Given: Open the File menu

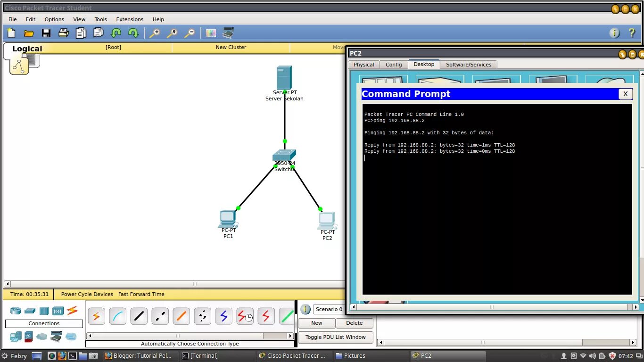Looking at the screenshot, I should [13, 19].
